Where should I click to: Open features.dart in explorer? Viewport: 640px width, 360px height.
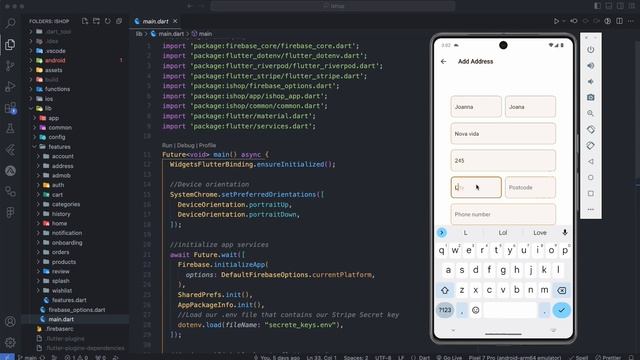[x=69, y=300]
